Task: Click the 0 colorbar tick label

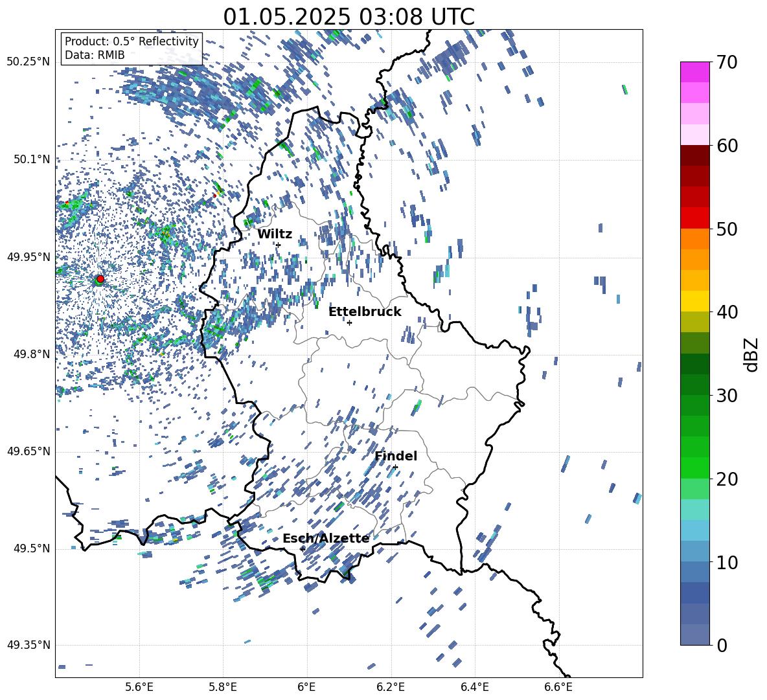Action: [x=722, y=645]
